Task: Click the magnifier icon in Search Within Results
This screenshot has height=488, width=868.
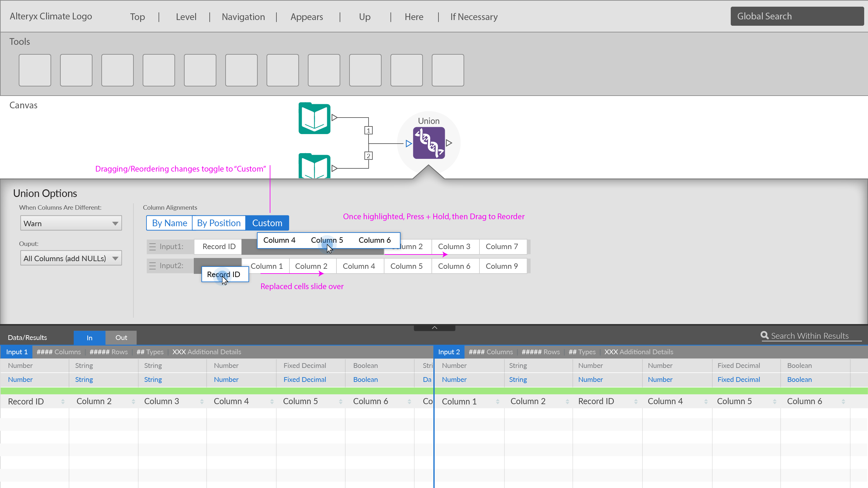Action: tap(764, 335)
